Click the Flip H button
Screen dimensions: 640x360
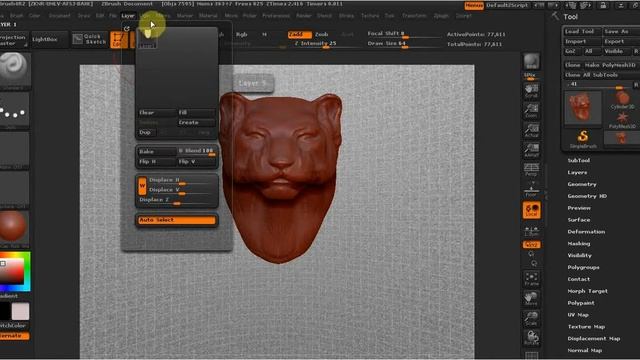(156, 162)
